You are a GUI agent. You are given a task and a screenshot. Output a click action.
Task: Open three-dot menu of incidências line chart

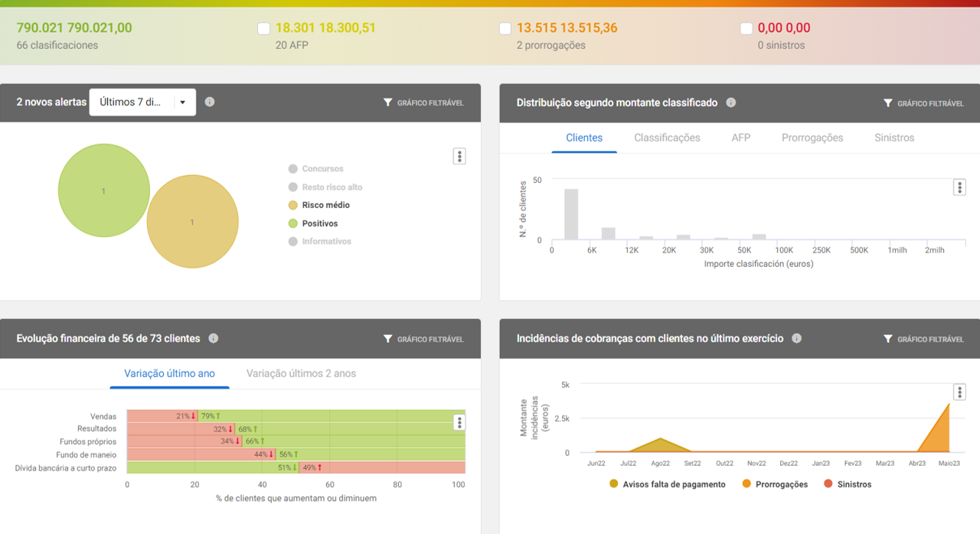pyautogui.click(x=959, y=392)
